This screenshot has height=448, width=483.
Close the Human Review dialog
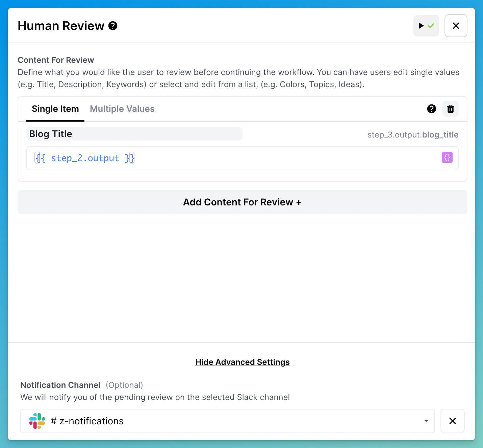point(456,26)
